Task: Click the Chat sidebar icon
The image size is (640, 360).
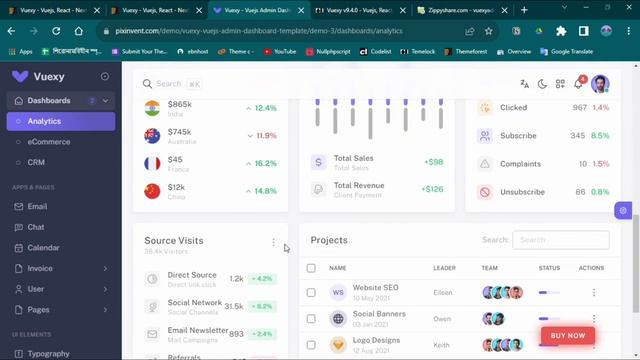Action: [18, 227]
